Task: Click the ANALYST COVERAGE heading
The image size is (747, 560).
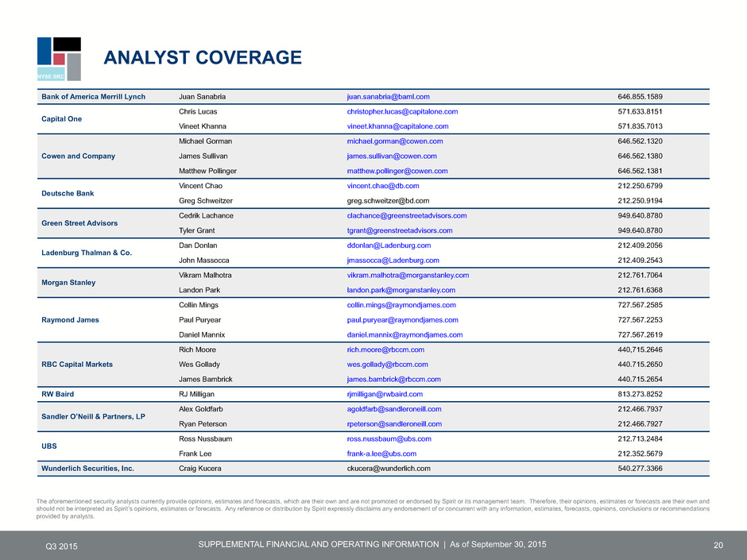Action: (203, 58)
